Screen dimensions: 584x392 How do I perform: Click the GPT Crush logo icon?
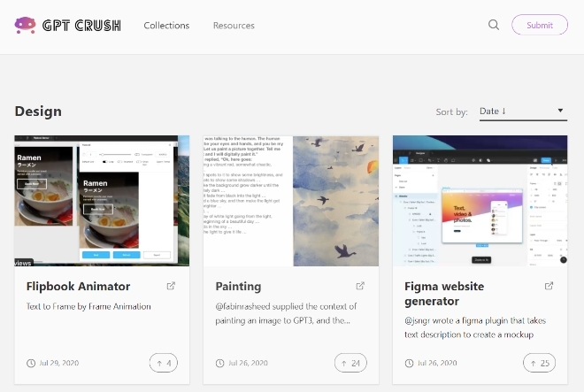tap(25, 25)
